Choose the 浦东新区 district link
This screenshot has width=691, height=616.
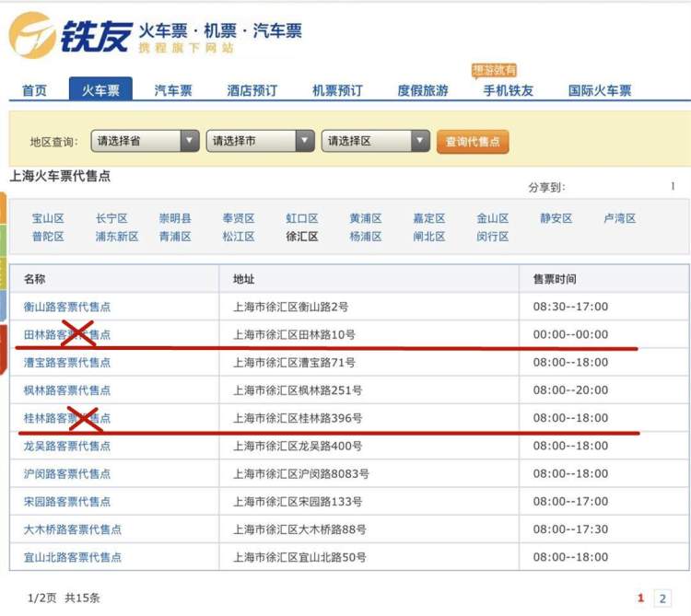point(117,237)
